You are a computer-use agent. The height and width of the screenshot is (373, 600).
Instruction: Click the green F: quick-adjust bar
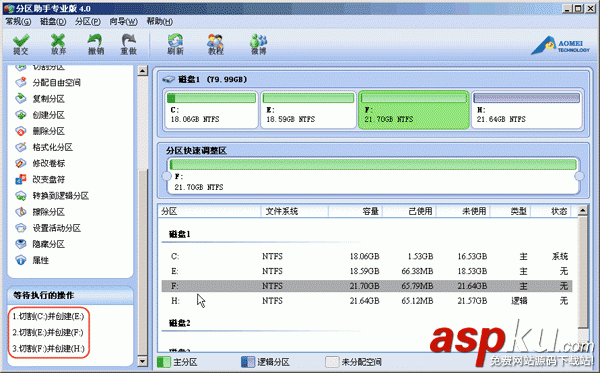[373, 165]
